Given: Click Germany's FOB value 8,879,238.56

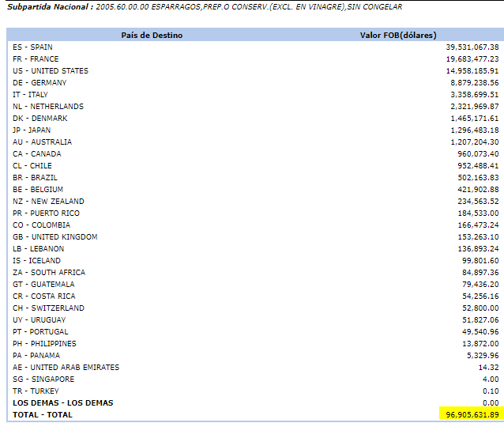Looking at the screenshot, I should point(475,83).
